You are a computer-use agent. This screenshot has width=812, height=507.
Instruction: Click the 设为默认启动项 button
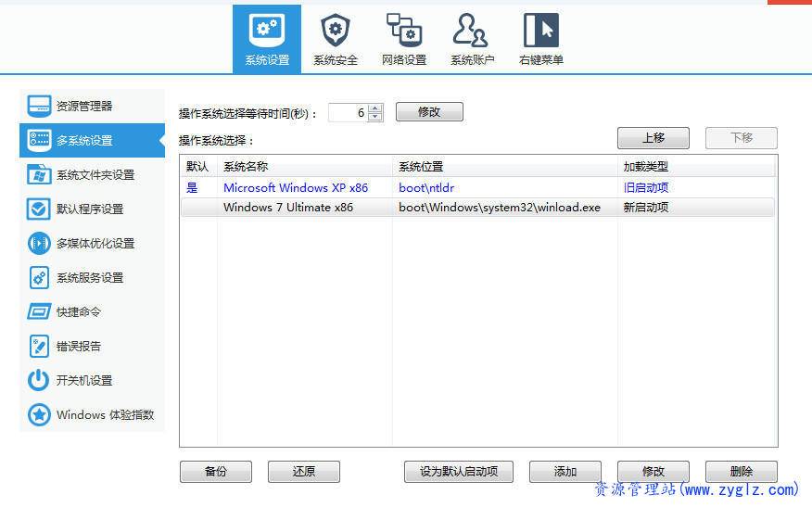pos(459,472)
